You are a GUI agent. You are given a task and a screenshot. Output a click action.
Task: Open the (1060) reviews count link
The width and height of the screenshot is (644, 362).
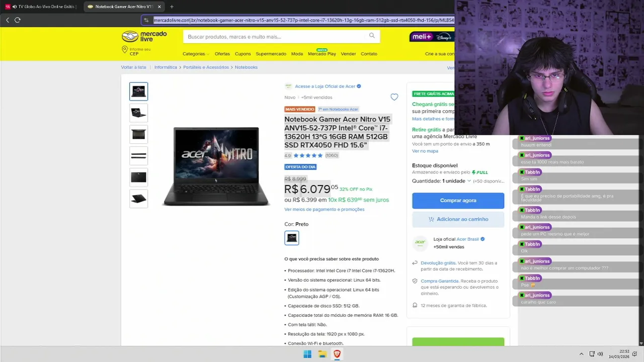(332, 155)
